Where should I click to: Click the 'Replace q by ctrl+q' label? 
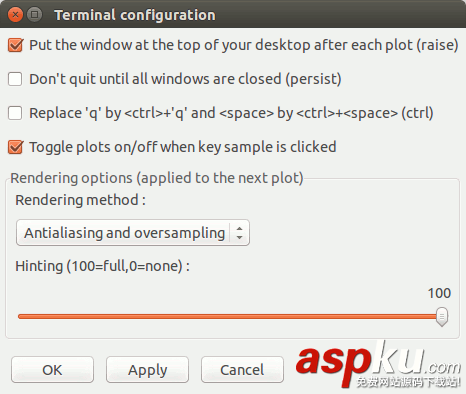pos(231,113)
